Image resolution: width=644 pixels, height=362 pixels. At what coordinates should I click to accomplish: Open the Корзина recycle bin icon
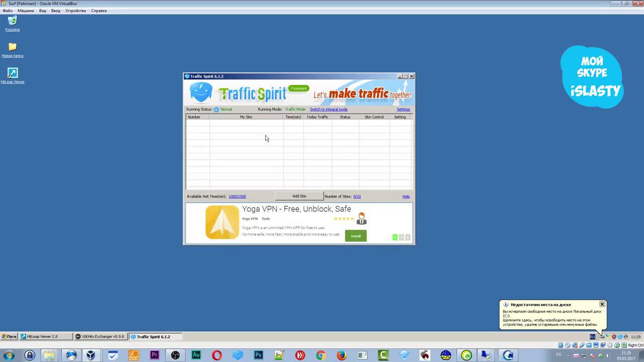coord(13,23)
